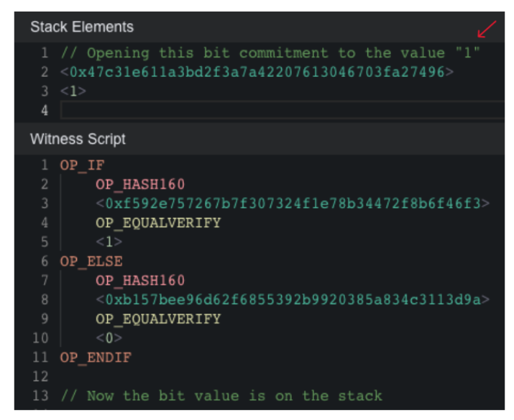This screenshot has height=420, width=514.
Task: Click the empty line 12 in Witness Script
Action: coord(283,376)
